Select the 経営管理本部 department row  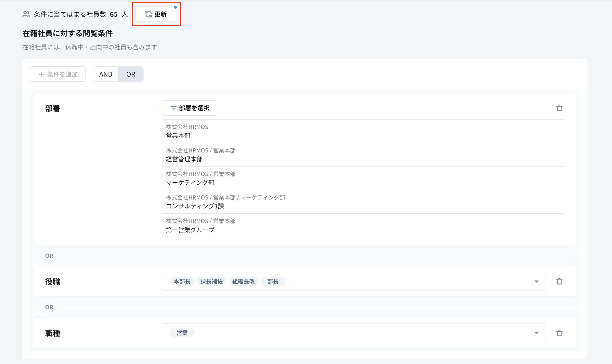(x=363, y=155)
